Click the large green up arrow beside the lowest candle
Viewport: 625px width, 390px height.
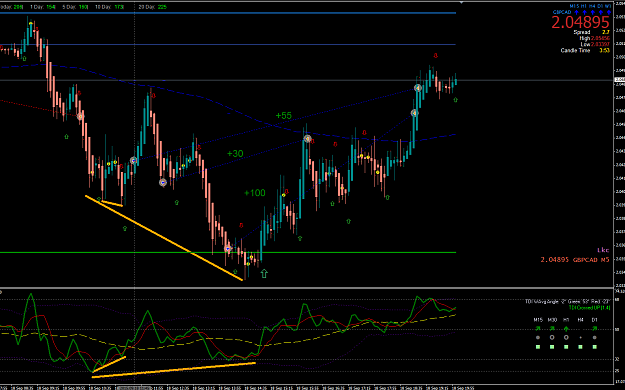pos(264,274)
